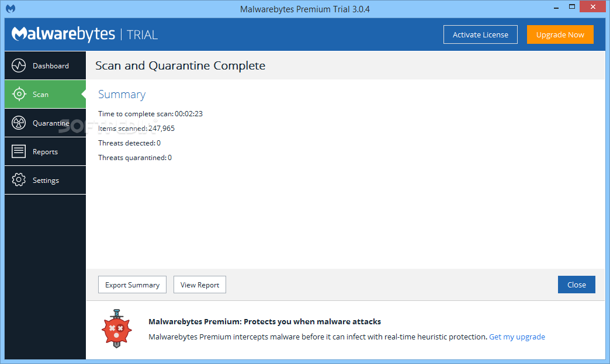Open the Settings gear icon

click(x=19, y=180)
